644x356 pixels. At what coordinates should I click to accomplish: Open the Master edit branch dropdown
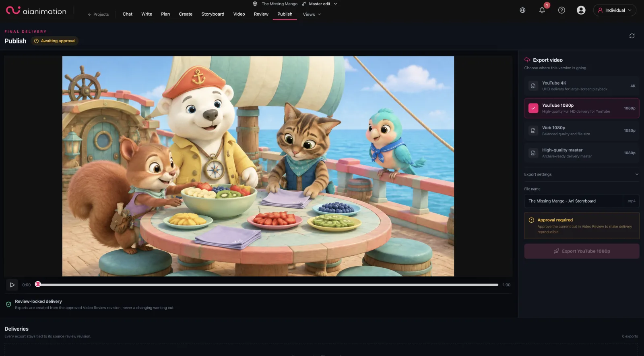coord(320,4)
